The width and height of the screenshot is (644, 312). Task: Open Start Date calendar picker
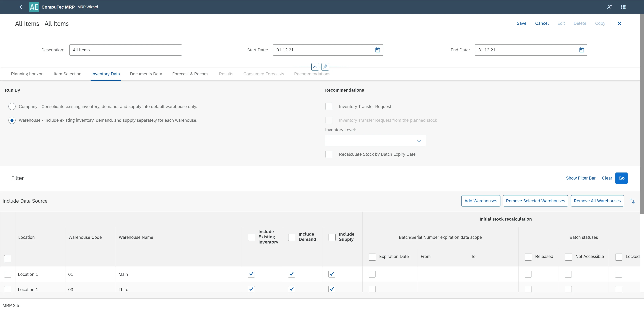coord(378,50)
